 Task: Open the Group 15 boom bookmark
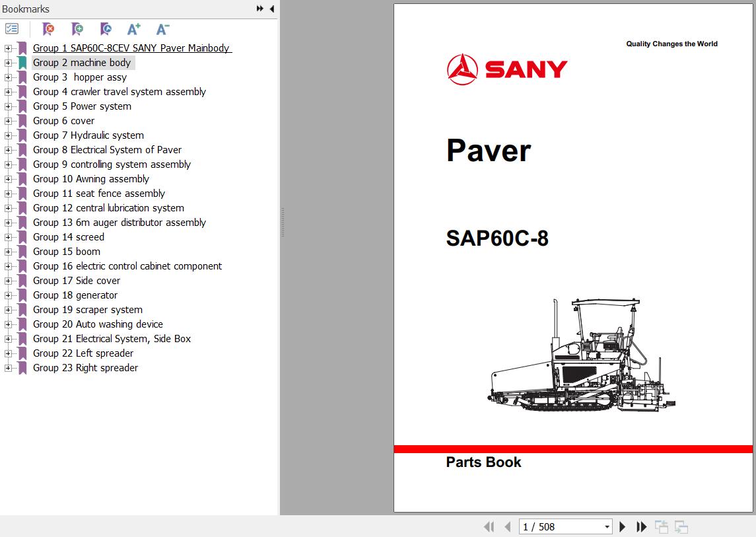(x=67, y=252)
